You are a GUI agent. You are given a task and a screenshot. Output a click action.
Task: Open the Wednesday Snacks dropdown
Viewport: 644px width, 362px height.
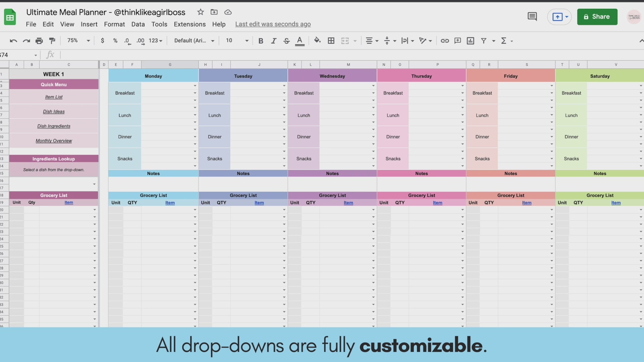tap(373, 158)
